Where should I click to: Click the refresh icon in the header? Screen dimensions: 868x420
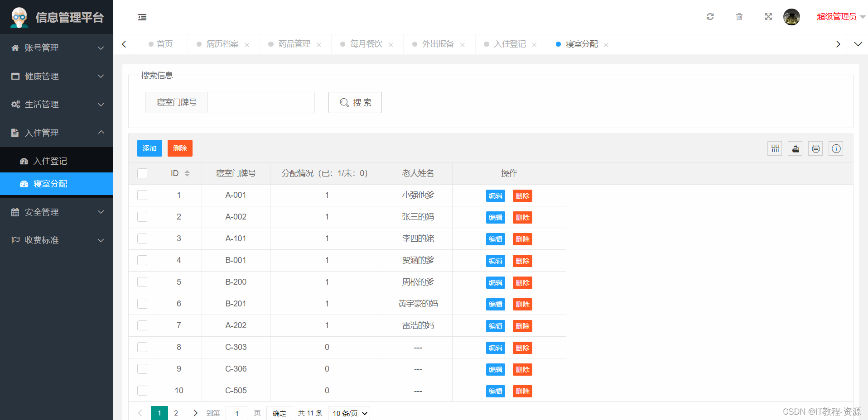(710, 17)
